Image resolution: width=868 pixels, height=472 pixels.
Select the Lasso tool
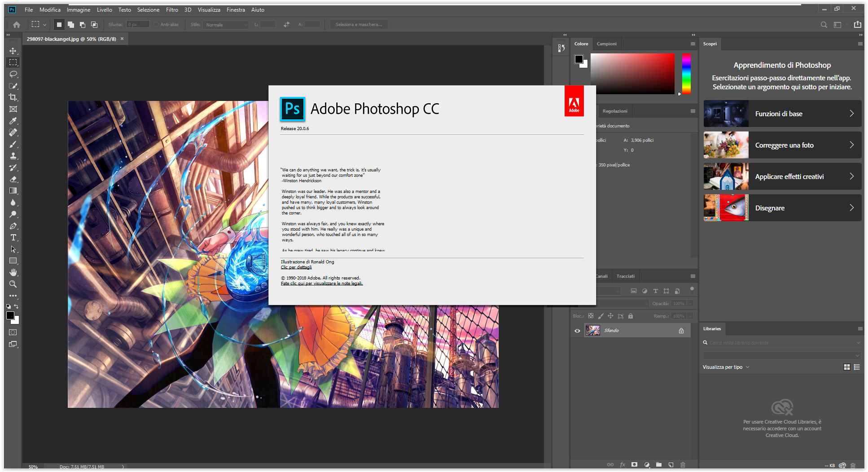pos(13,74)
